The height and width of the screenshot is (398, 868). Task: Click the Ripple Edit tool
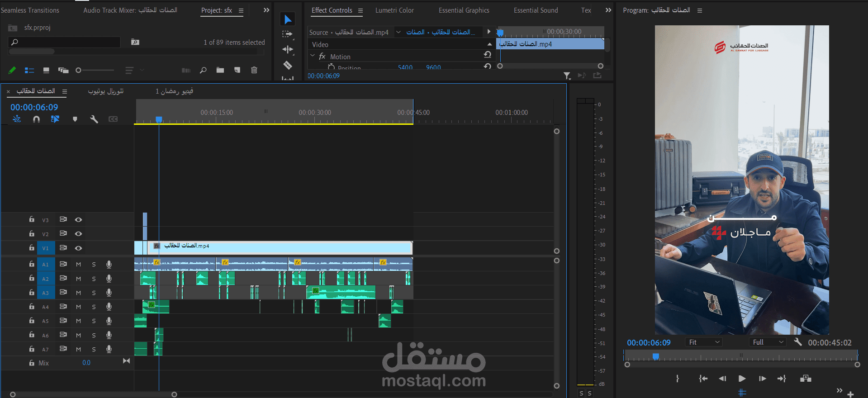point(288,49)
